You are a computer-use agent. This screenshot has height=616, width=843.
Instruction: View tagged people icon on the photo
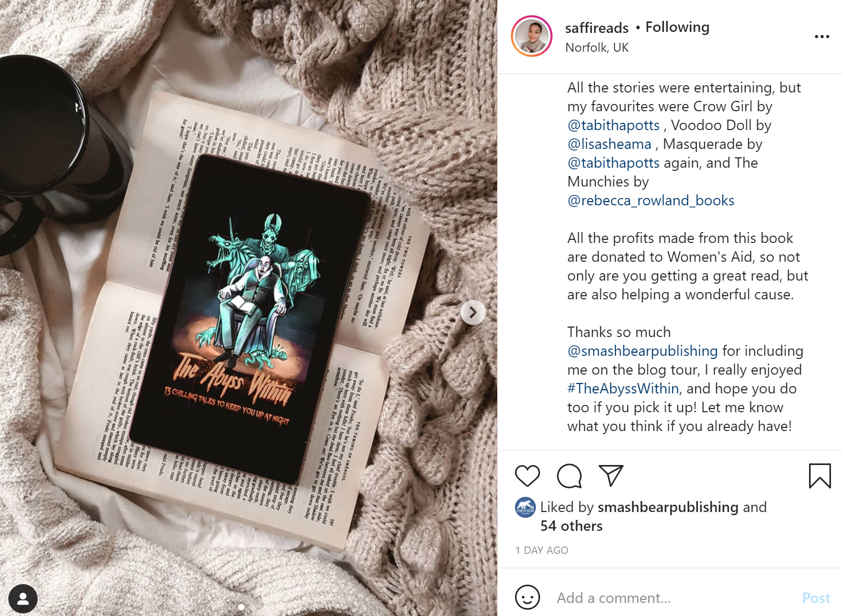pos(23,598)
